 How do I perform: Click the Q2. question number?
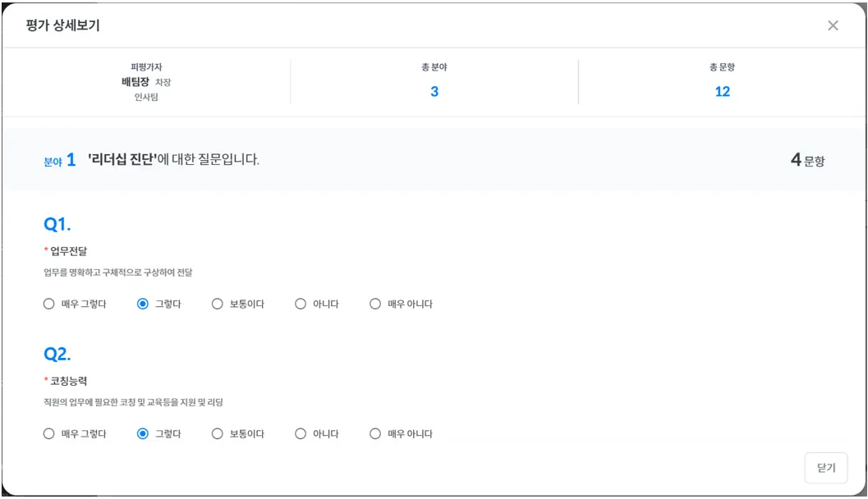point(57,354)
